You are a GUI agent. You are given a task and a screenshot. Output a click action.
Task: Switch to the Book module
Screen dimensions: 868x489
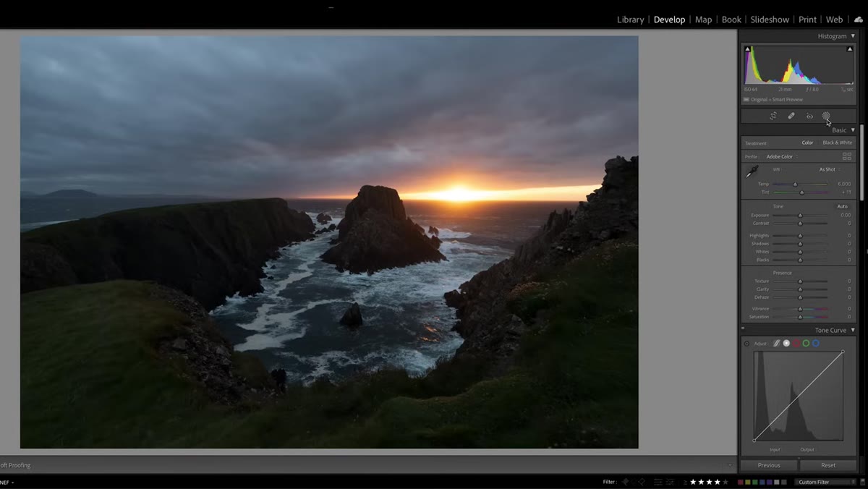[731, 20]
